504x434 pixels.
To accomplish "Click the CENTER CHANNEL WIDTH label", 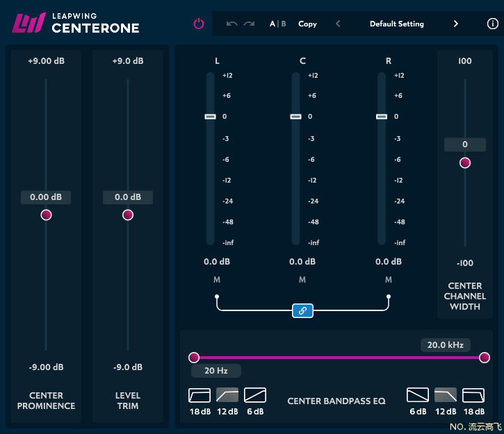I will click(465, 296).
